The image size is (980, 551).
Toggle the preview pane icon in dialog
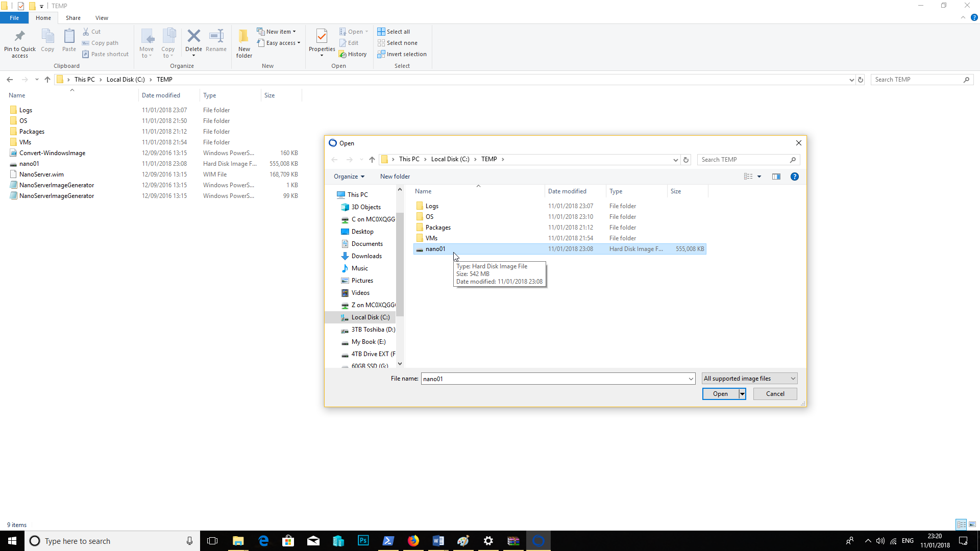pos(776,177)
